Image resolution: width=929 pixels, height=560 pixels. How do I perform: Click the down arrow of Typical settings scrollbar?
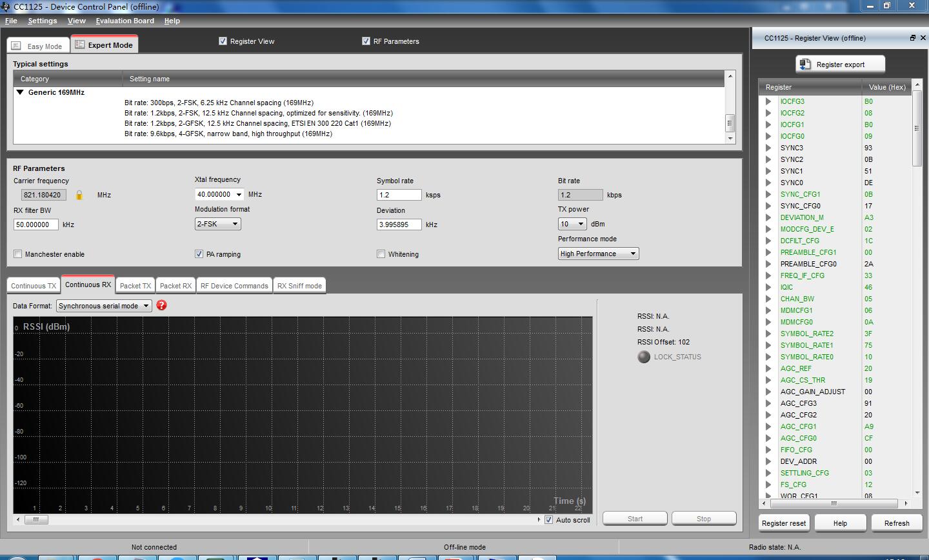730,139
